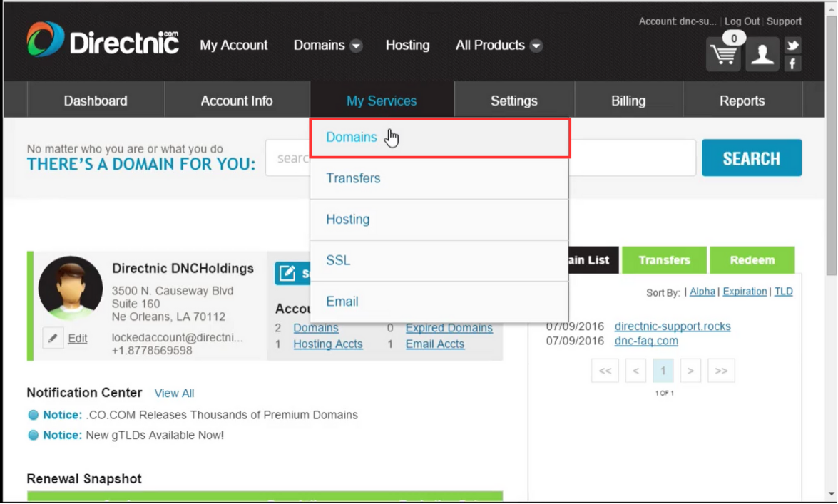Click the blue SEARCH button
Viewport: 838px width, 504px height.
[x=752, y=158]
